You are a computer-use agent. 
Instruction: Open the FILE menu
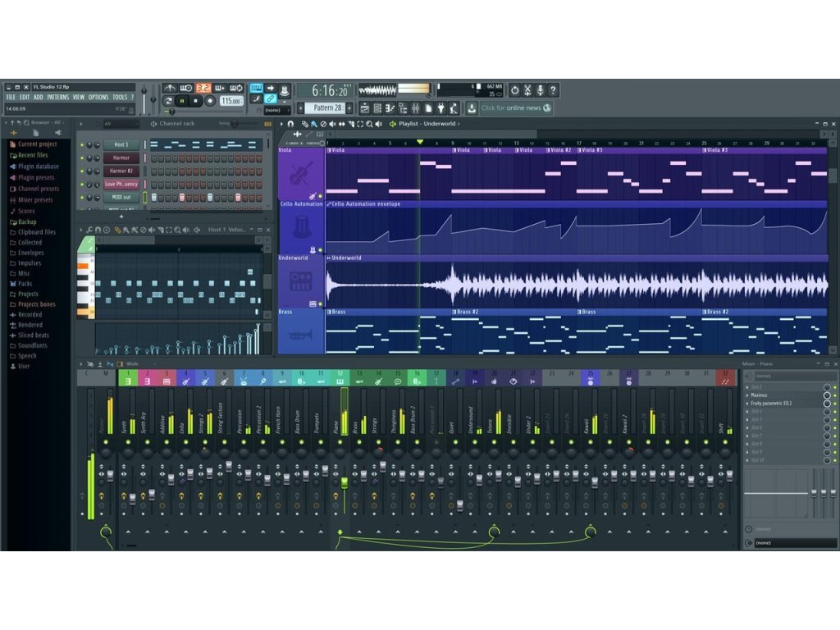click(x=11, y=97)
